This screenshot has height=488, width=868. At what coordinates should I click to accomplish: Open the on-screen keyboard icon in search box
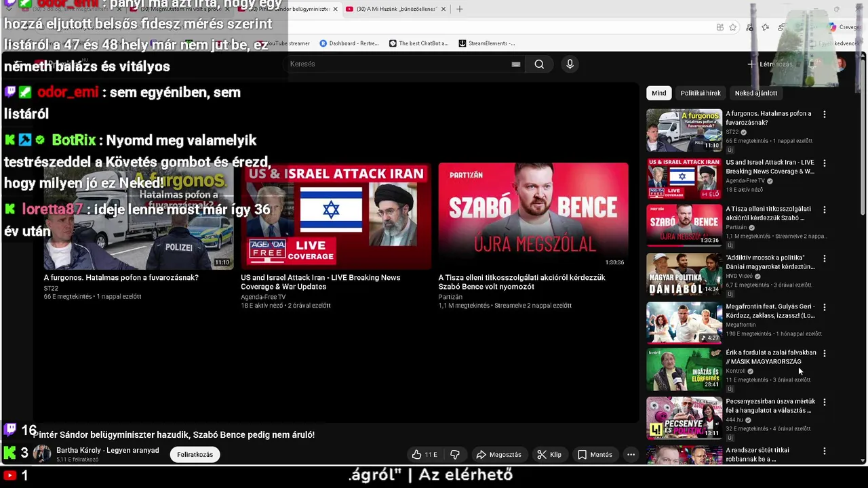[x=516, y=64]
